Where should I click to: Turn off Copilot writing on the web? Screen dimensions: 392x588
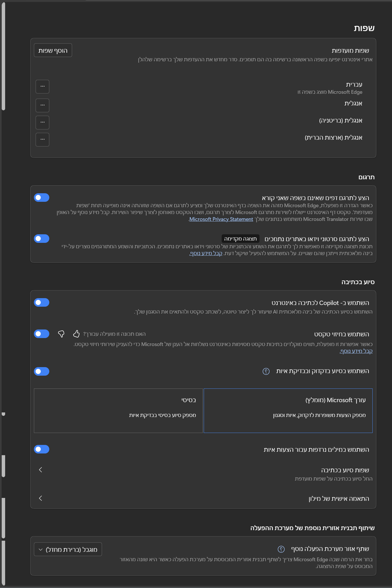click(42, 302)
